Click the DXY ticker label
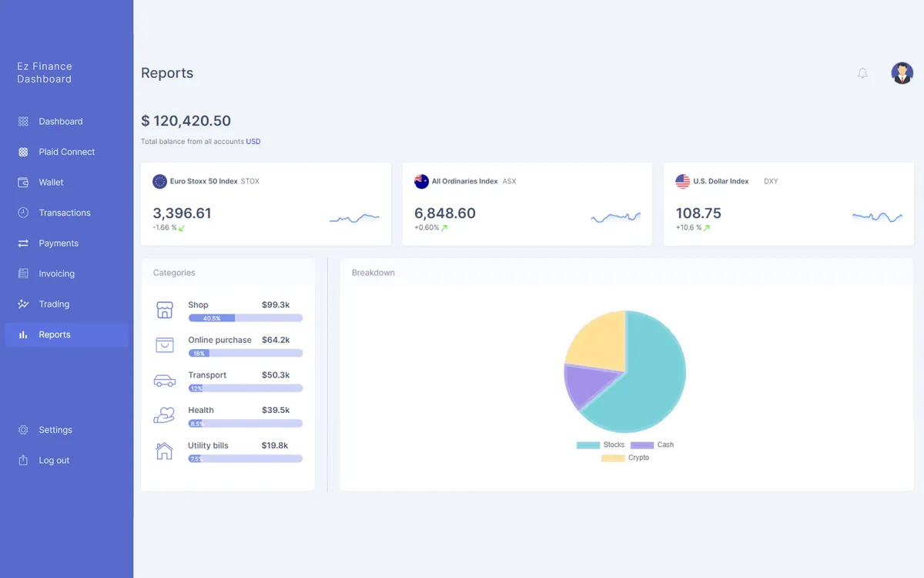Screen dimensions: 924x578 click(771, 182)
